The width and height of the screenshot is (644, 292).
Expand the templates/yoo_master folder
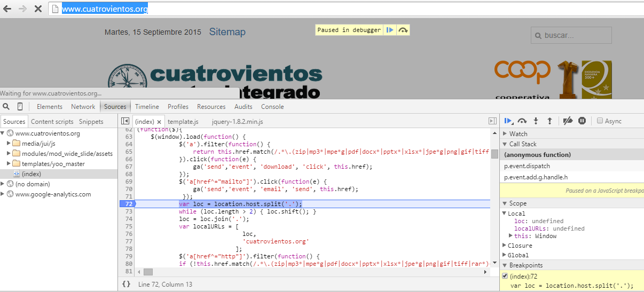pyautogui.click(x=9, y=164)
